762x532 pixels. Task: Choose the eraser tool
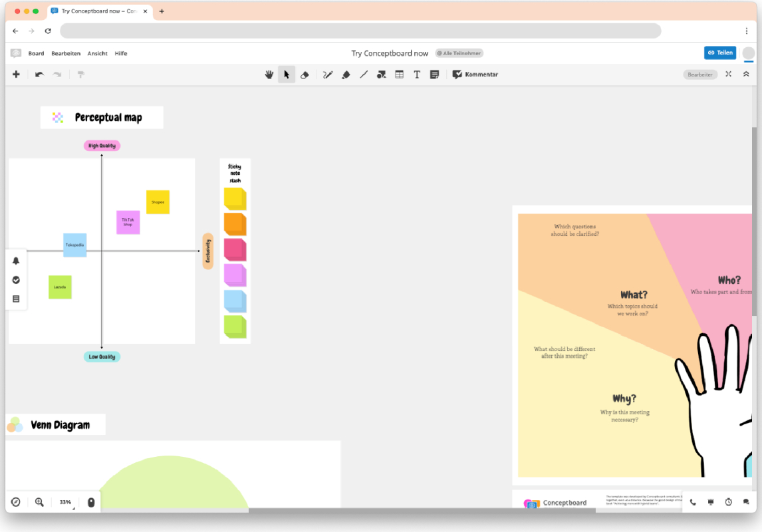click(x=305, y=74)
